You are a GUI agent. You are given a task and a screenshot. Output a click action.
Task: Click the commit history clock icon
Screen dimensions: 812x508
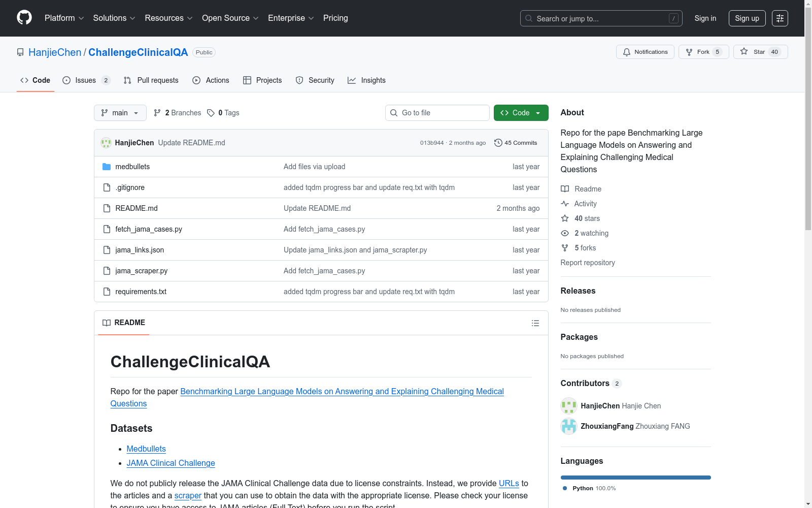pos(498,143)
